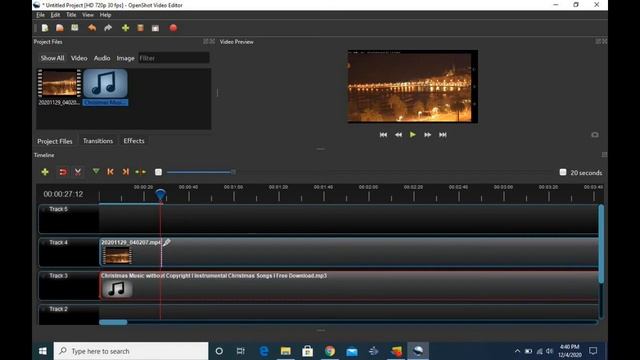Add a new track with the timeline plus icon

pyautogui.click(x=45, y=172)
